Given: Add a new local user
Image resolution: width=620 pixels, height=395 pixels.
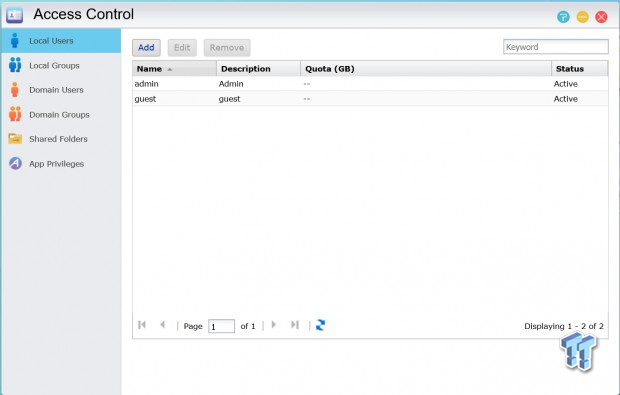Looking at the screenshot, I should click(146, 48).
